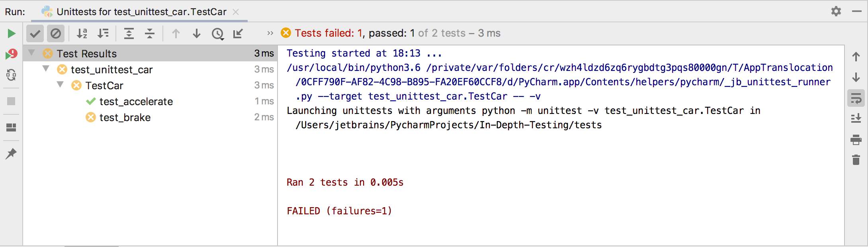Stop the running test session

11,101
